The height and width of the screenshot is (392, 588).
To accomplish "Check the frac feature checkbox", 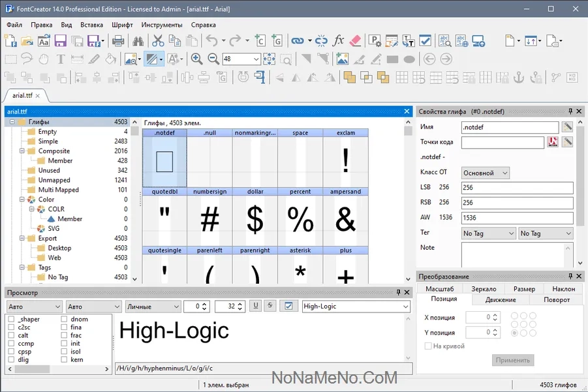I will tap(65, 335).
